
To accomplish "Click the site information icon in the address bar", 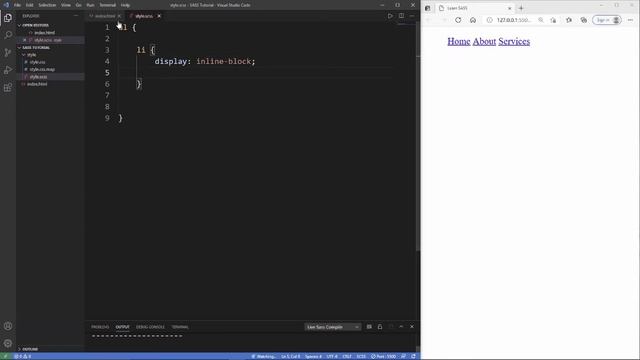I will 489,20.
